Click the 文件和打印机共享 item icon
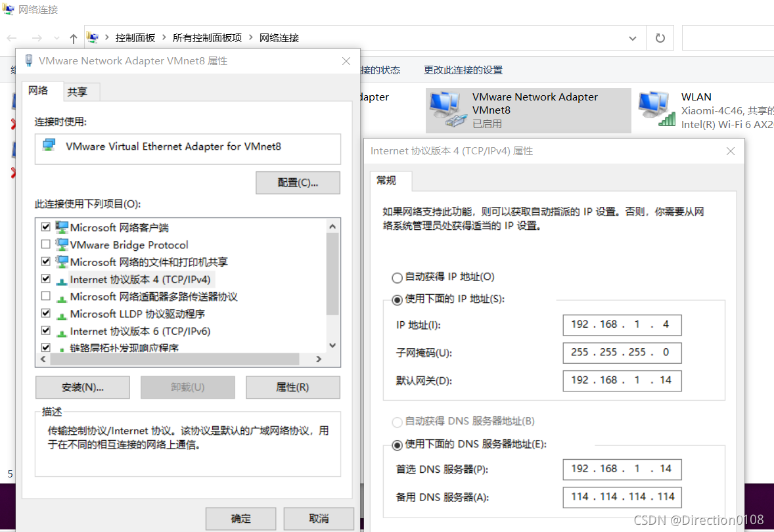 pos(62,261)
